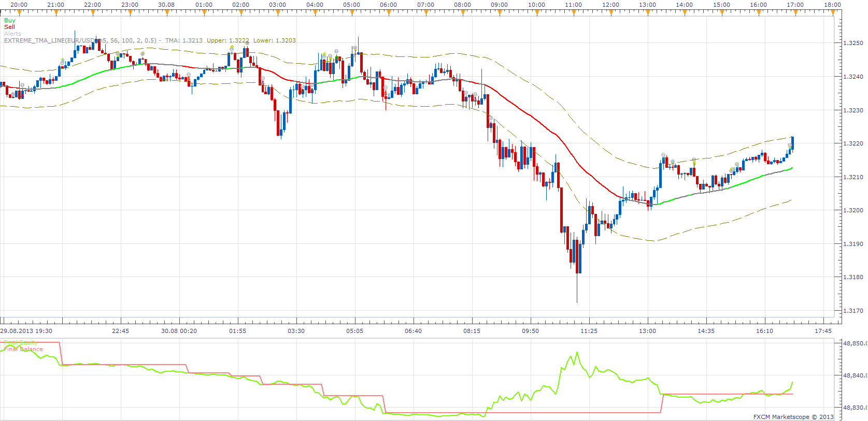Select the green Buy legend label
The image size is (868, 421).
point(10,20)
